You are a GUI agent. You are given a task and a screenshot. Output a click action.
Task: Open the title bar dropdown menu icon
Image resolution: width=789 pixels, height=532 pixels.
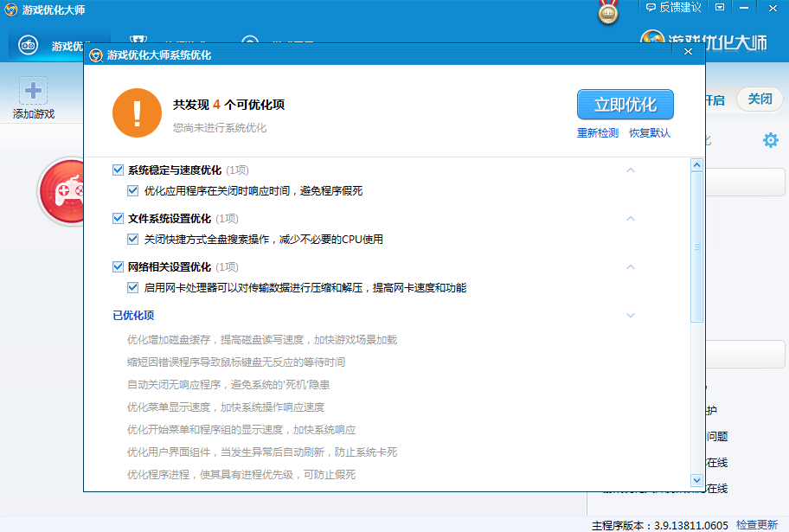pyautogui.click(x=720, y=7)
